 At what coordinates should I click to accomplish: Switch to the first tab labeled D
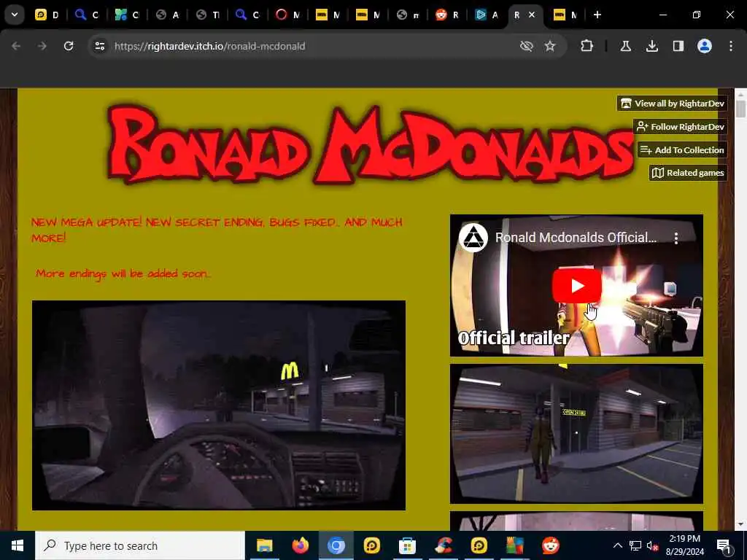(47, 15)
